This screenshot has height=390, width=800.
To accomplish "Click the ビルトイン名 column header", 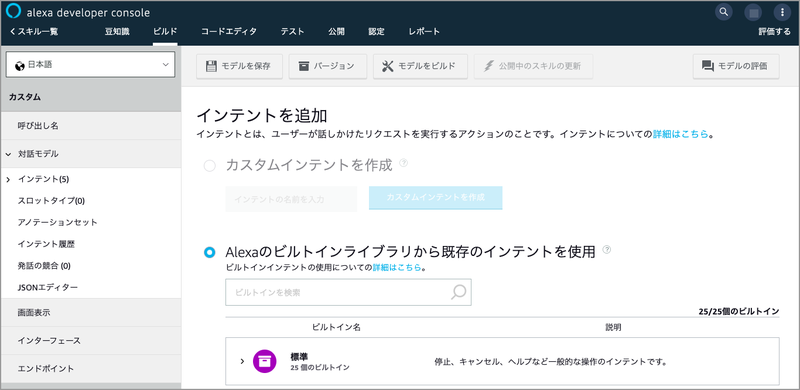I will (x=336, y=327).
